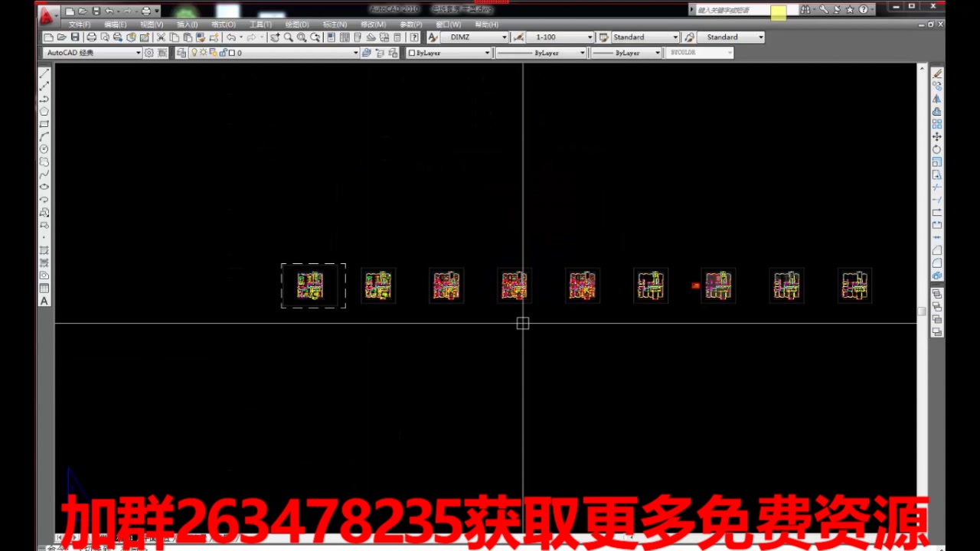Image resolution: width=980 pixels, height=551 pixels.
Task: Click the Plot printer icon in standard toolbar
Action: 92,37
